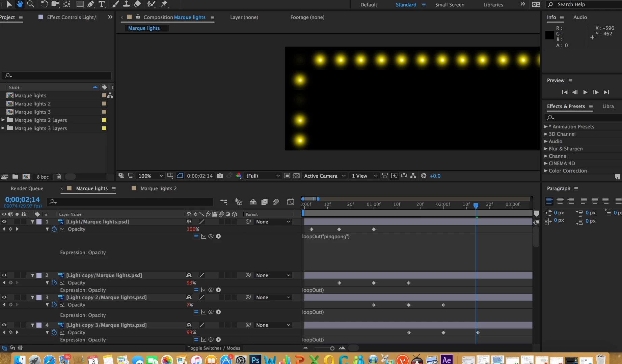The width and height of the screenshot is (622, 364).
Task: Switch to the Standard workspace
Action: click(x=406, y=5)
